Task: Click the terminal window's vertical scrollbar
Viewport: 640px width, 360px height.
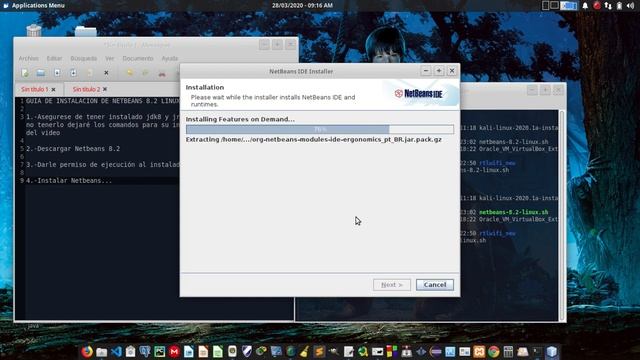Action: 562,215
